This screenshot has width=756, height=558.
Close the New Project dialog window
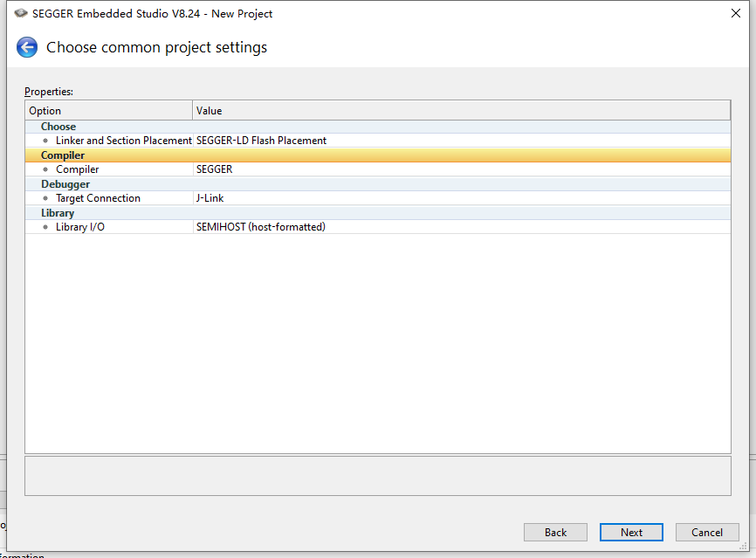coord(736,13)
